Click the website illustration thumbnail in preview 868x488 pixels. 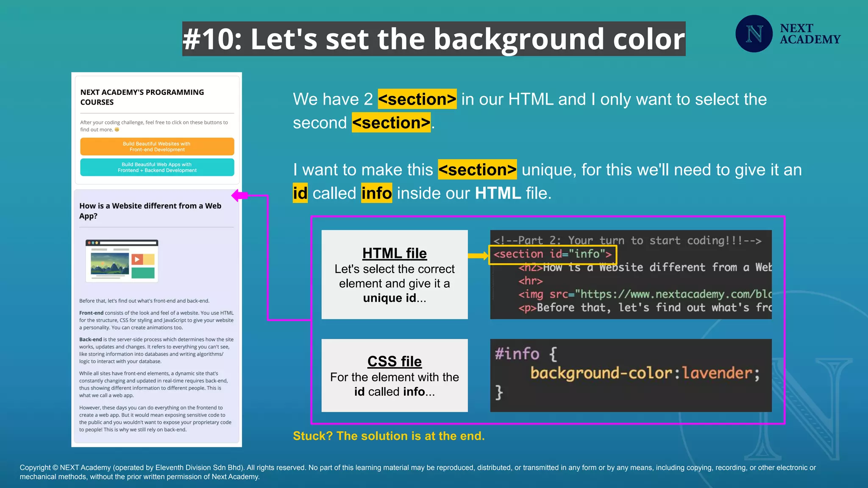[122, 261]
